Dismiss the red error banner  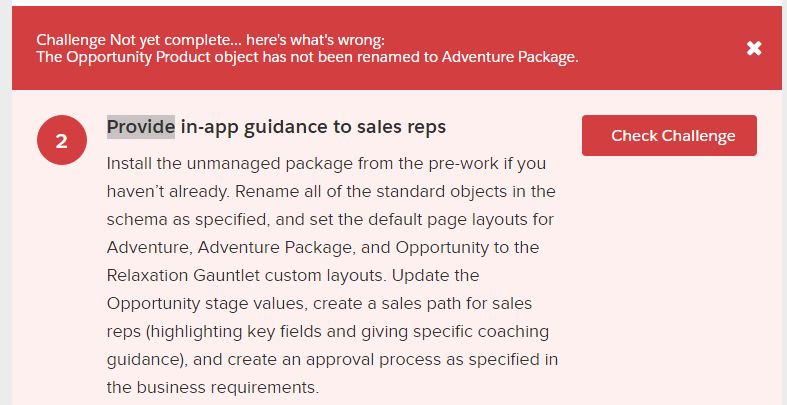tap(754, 48)
